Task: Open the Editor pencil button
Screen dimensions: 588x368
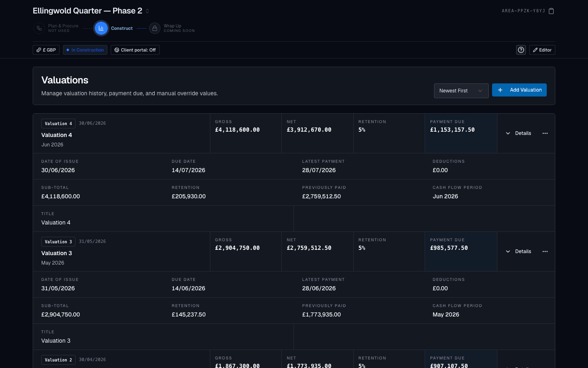Action: (542, 50)
